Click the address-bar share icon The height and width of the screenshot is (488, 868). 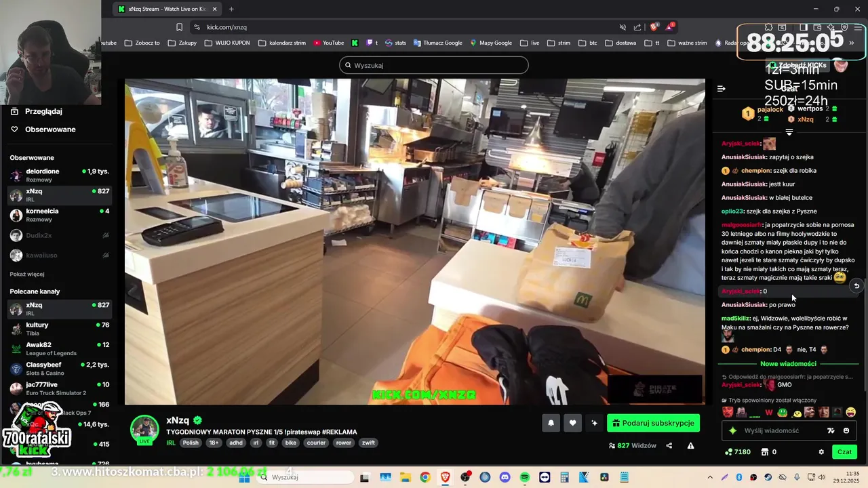637,27
